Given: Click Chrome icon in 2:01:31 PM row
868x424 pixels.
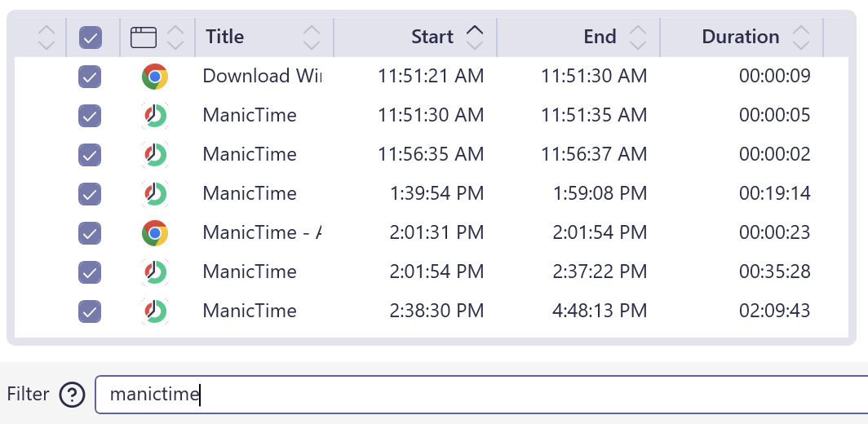Looking at the screenshot, I should point(154,233).
